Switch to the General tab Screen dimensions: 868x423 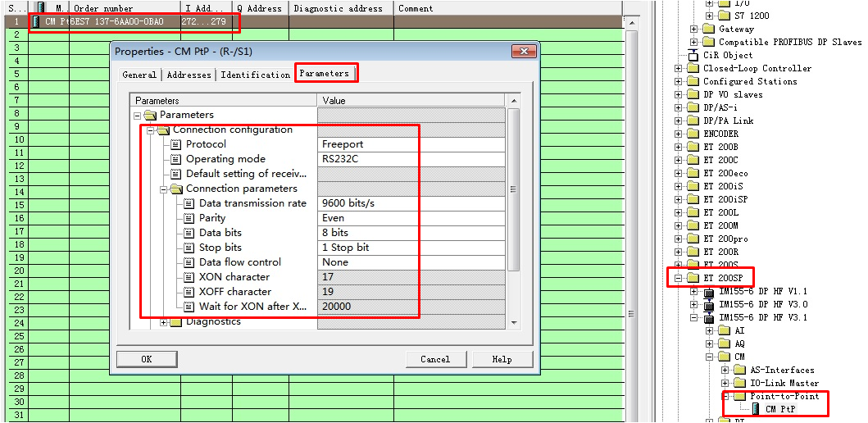point(139,75)
